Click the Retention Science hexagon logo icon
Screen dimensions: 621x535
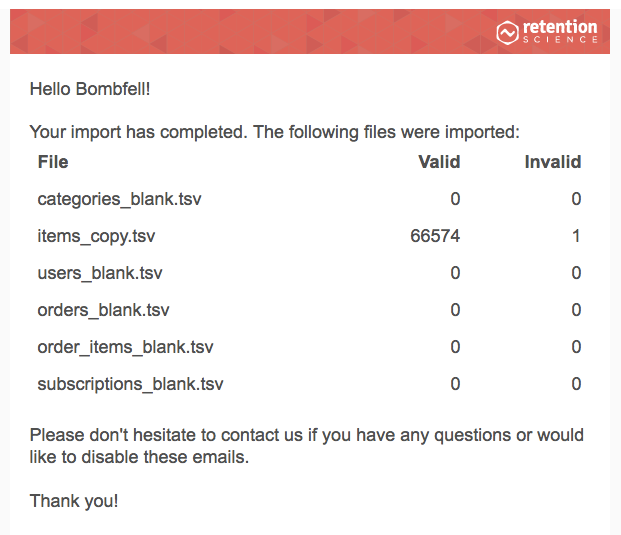(x=507, y=32)
